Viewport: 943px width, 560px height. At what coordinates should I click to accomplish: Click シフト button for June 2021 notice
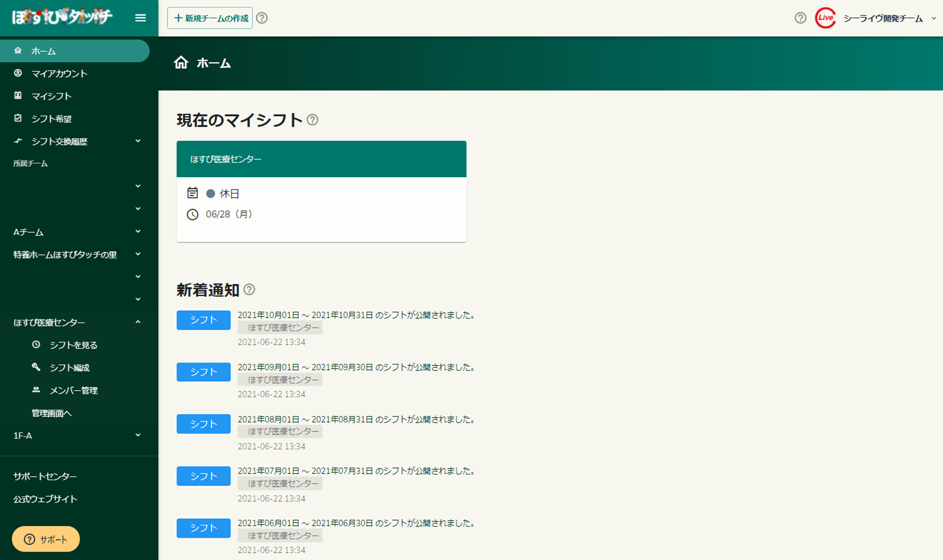(204, 528)
